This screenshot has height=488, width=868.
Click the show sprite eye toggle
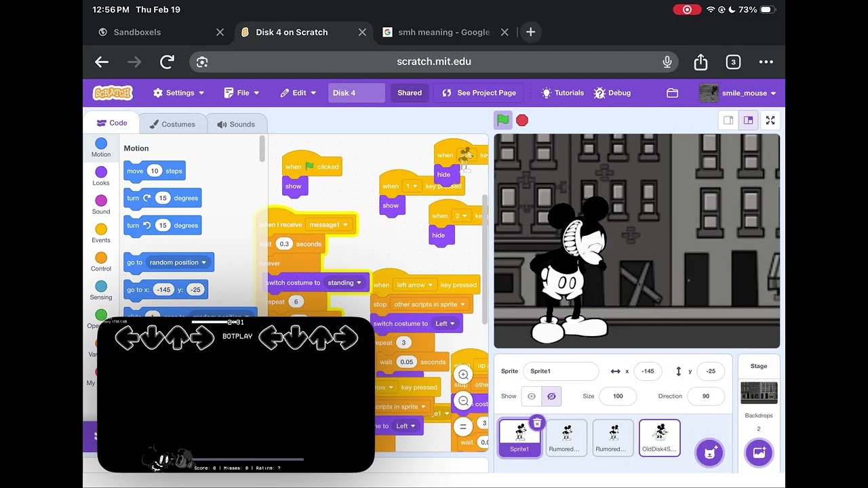click(x=532, y=396)
